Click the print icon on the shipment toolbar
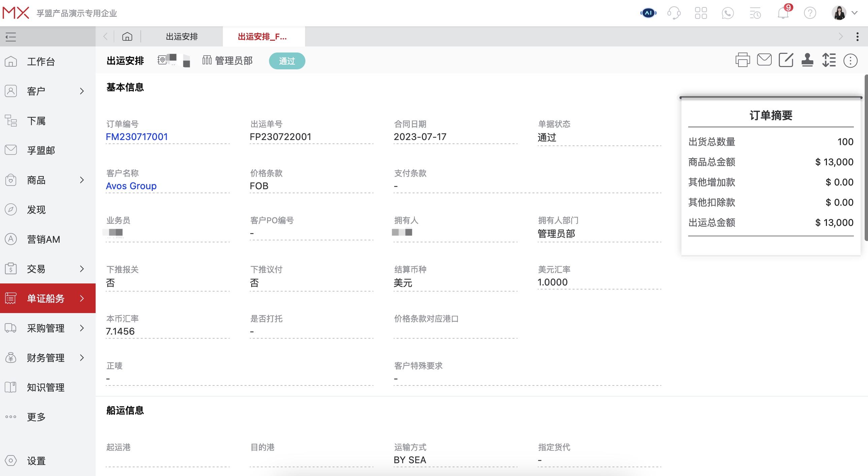This screenshot has width=868, height=476. pyautogui.click(x=743, y=60)
